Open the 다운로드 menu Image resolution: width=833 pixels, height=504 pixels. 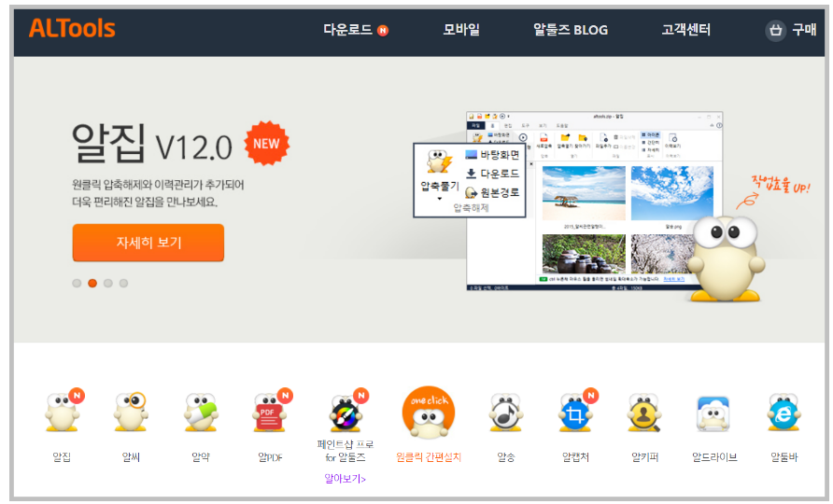click(347, 29)
